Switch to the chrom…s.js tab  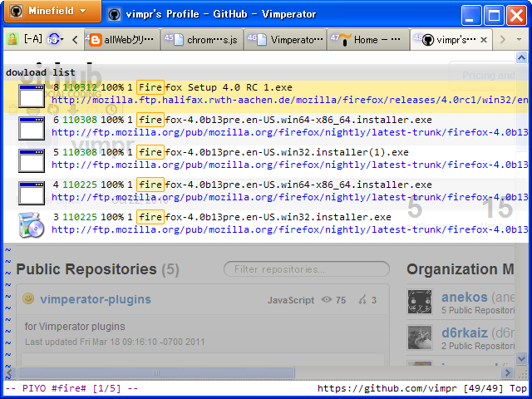click(x=202, y=40)
